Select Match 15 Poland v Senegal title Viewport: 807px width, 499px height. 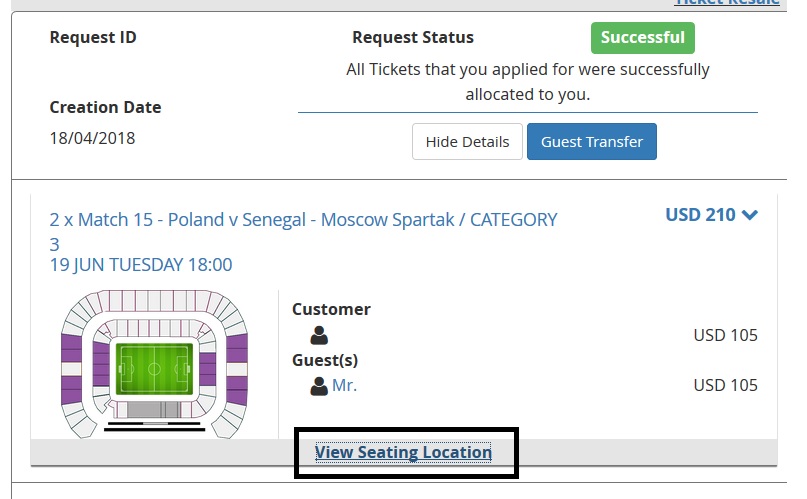304,231
